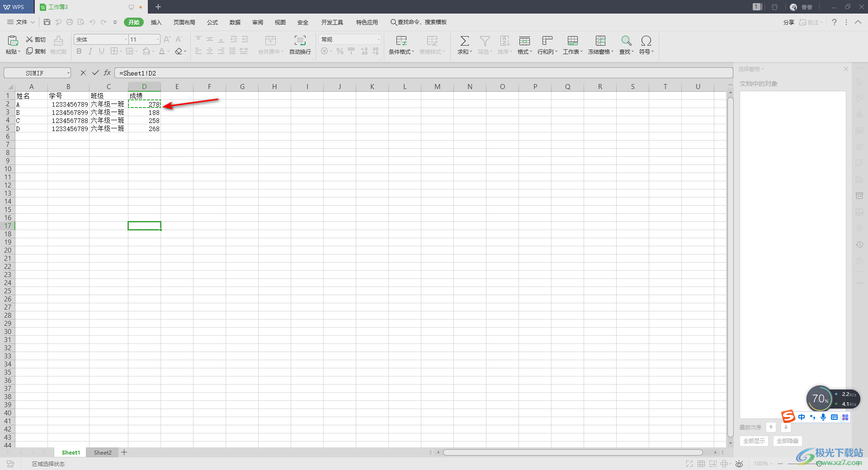This screenshot has height=470, width=868.
Task: Switch to the 开发工具 tab
Action: tap(332, 22)
